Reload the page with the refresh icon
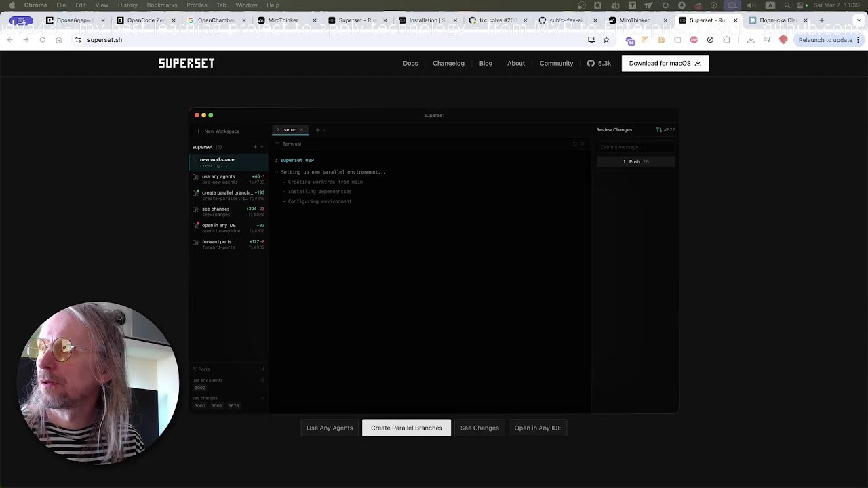The height and width of the screenshot is (488, 868). point(42,40)
